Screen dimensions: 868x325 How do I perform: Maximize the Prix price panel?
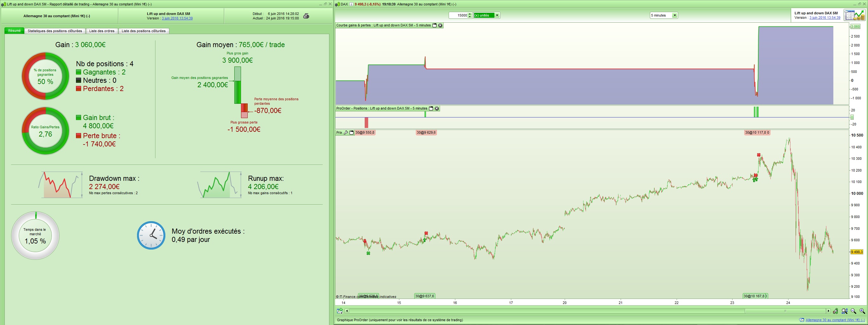pos(351,133)
